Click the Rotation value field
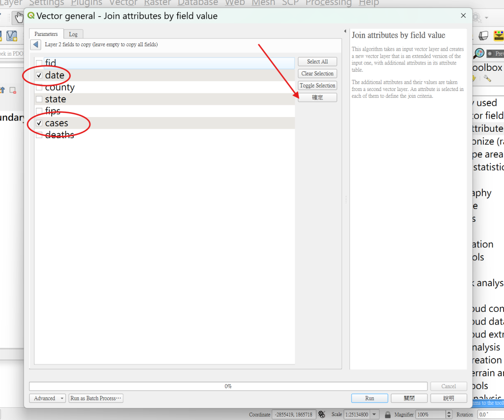Image resolution: width=504 pixels, height=420 pixels. (x=491, y=415)
